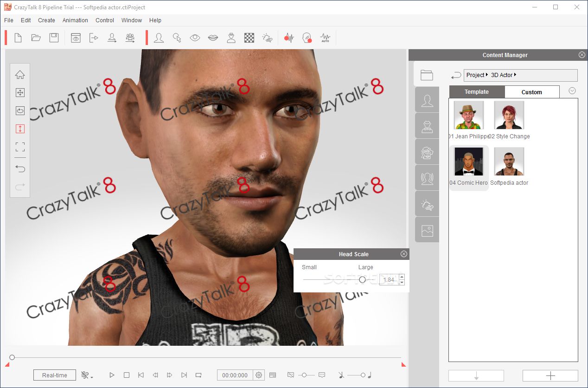Click the fit to frame view icon
588x388 pixels.
[20, 147]
